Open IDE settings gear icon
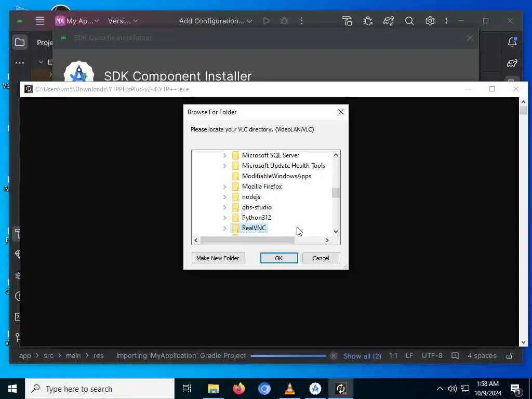This screenshot has width=532, height=399. [430, 21]
